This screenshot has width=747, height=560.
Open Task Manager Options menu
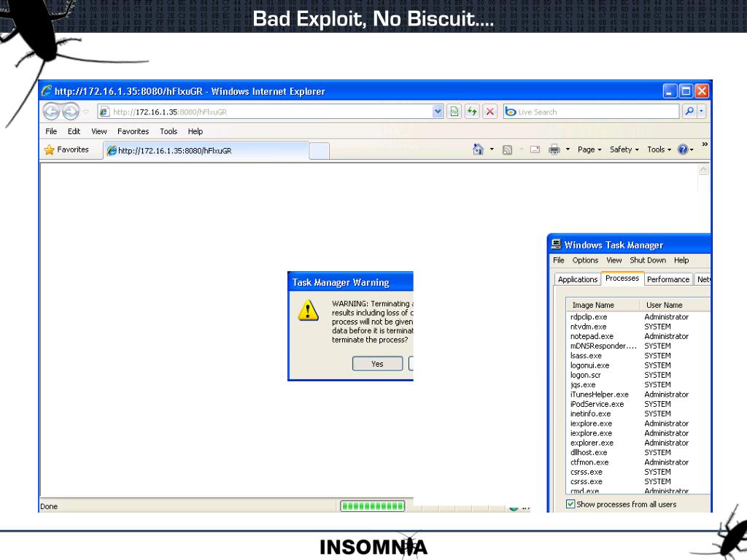(x=585, y=260)
